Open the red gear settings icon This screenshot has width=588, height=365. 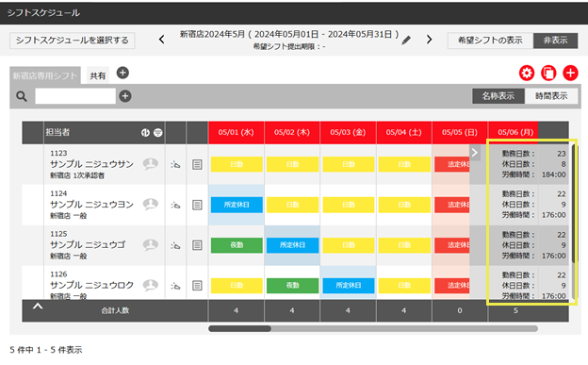527,73
